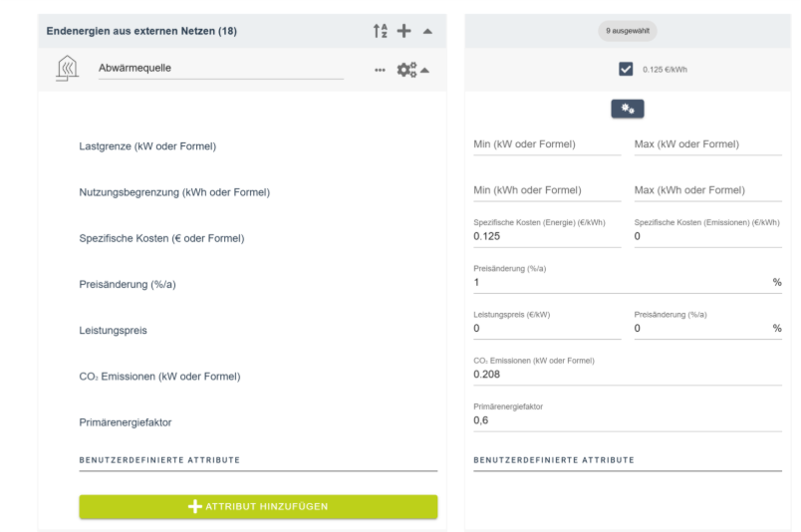Screen dimensions: 801x532
Task: Click the Spezifische Kosten (Energie) field with 0.125
Action: coord(547,237)
